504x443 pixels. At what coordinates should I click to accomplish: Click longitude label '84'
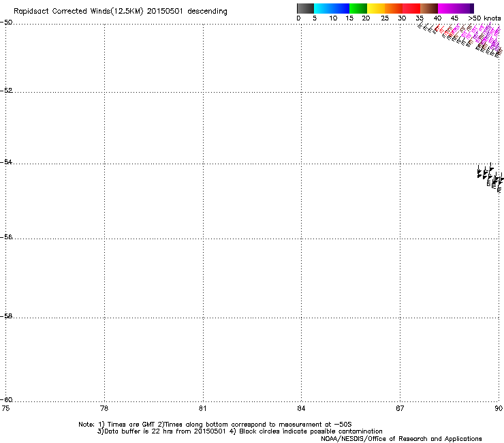pos(301,408)
